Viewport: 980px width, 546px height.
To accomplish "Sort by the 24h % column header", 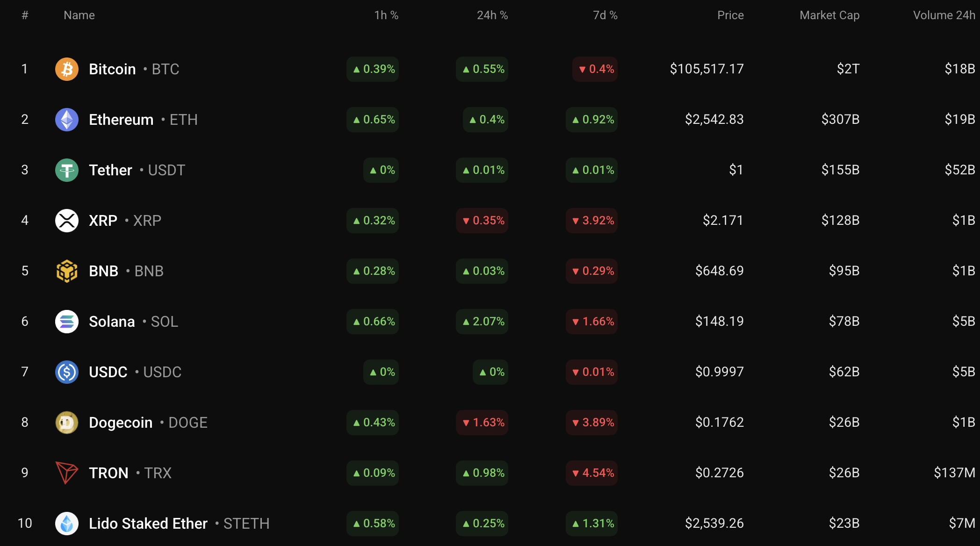I will [492, 15].
